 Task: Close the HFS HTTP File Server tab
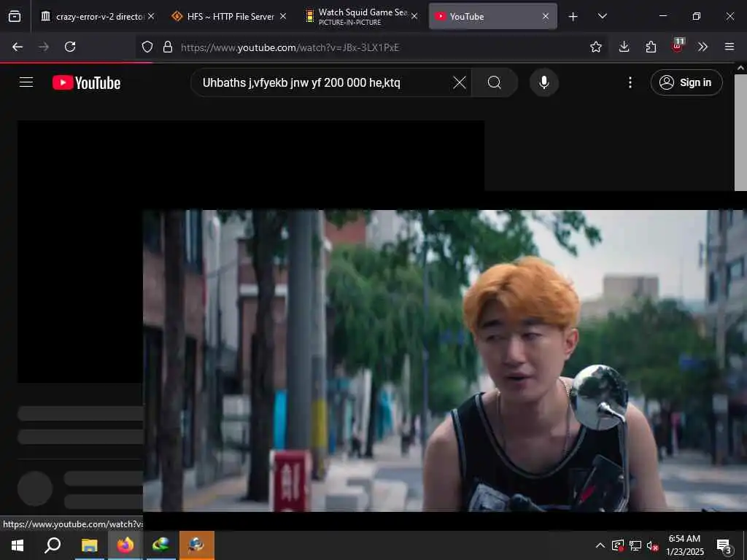[x=283, y=16]
